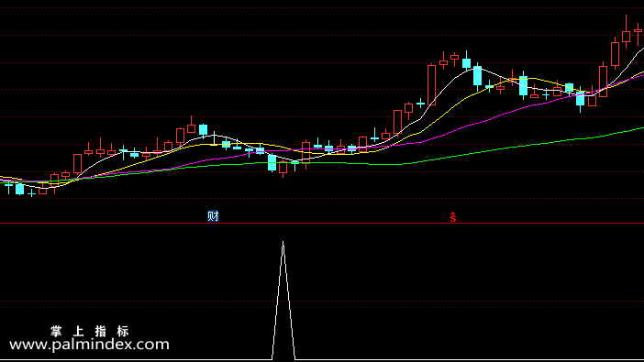Open the www.palmindex.com watermark link
This screenshot has width=644, height=362.
(89, 345)
